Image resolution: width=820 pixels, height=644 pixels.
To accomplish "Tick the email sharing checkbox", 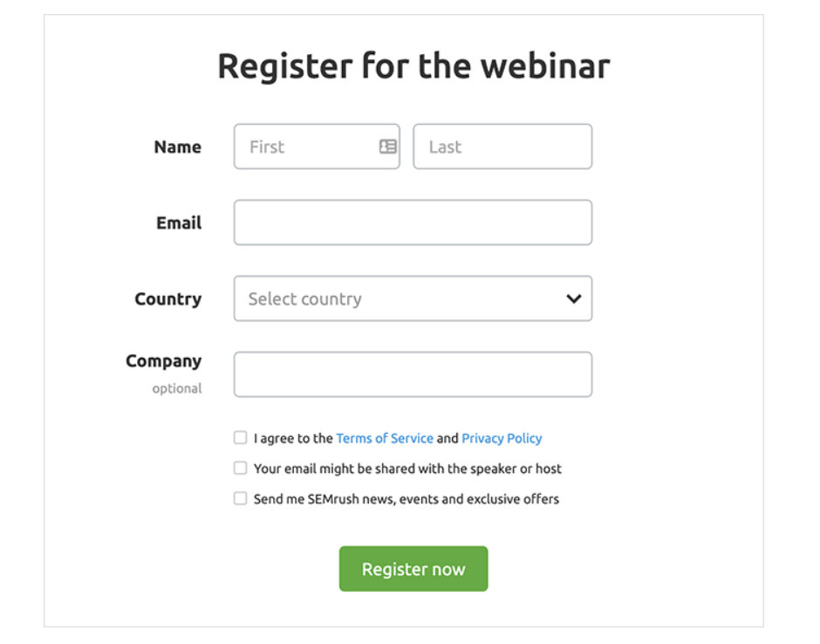I will tap(240, 469).
